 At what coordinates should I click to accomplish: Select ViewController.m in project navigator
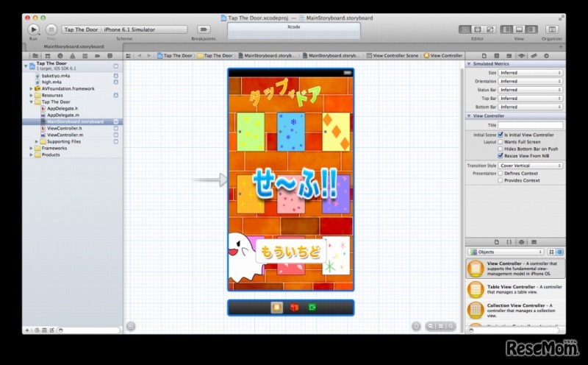click(x=65, y=135)
